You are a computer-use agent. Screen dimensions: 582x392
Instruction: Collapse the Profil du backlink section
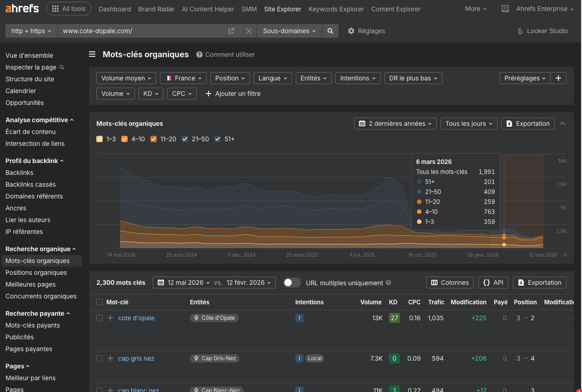(x=35, y=161)
